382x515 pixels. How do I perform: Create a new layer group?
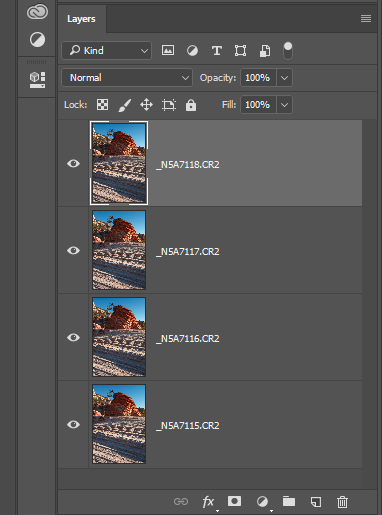coord(289,501)
